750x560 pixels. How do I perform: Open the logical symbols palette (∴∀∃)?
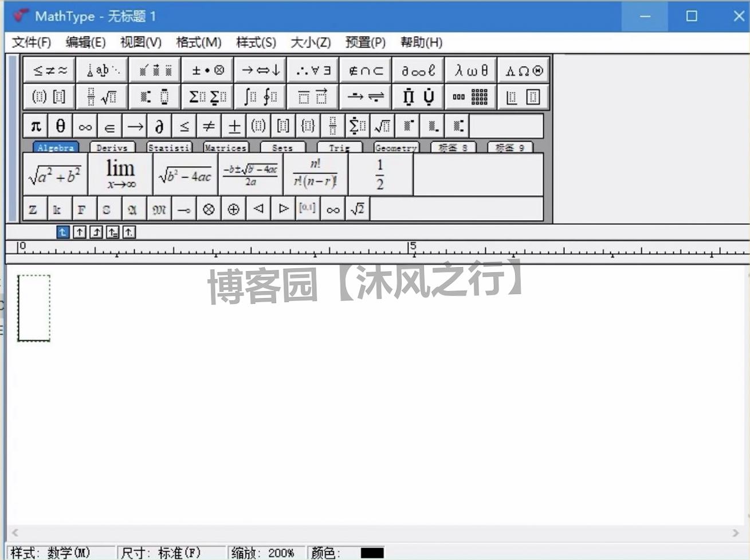(313, 71)
